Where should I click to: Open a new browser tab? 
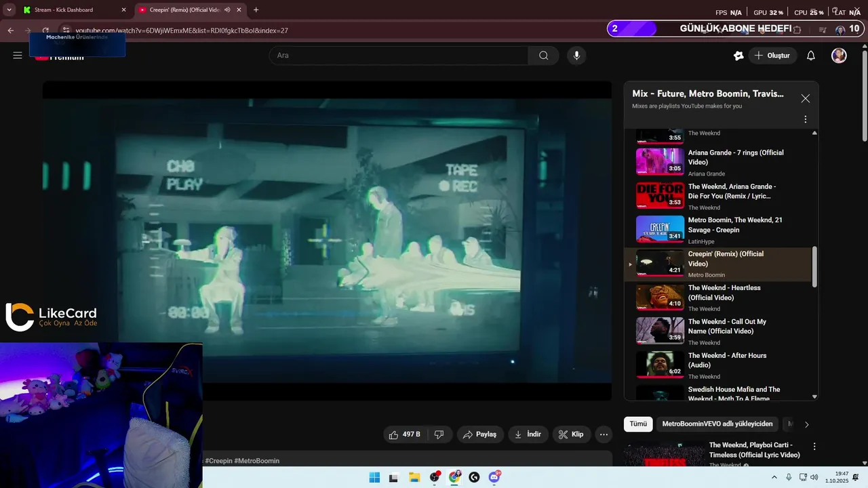click(256, 10)
